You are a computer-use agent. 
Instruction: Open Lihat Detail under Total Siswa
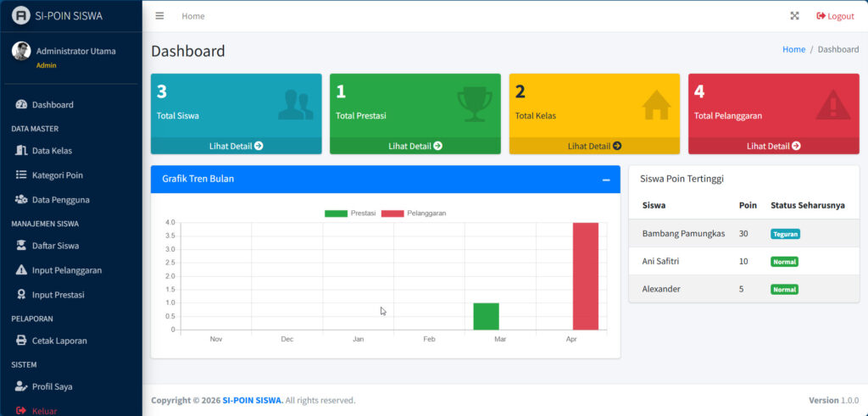[x=236, y=146]
